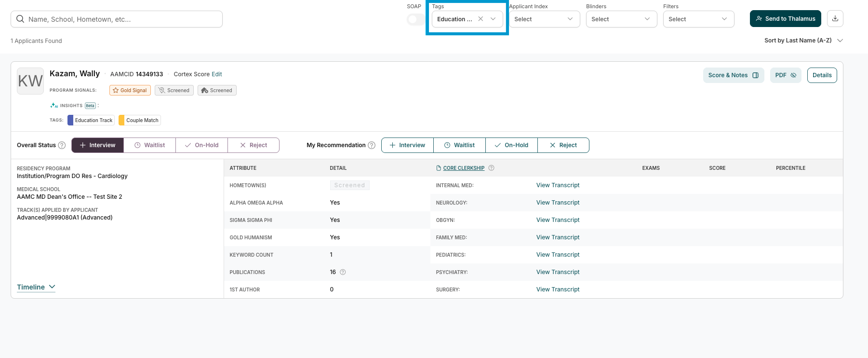Click the applicant search field

click(117, 19)
